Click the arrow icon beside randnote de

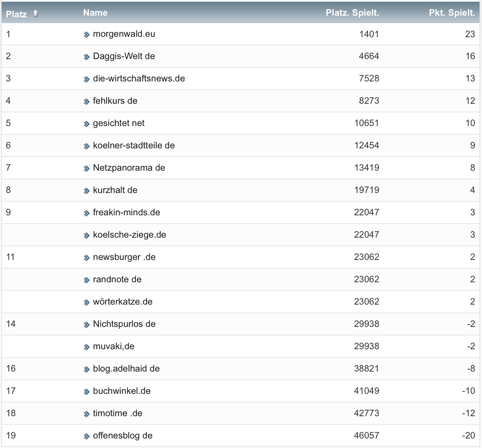point(86,280)
